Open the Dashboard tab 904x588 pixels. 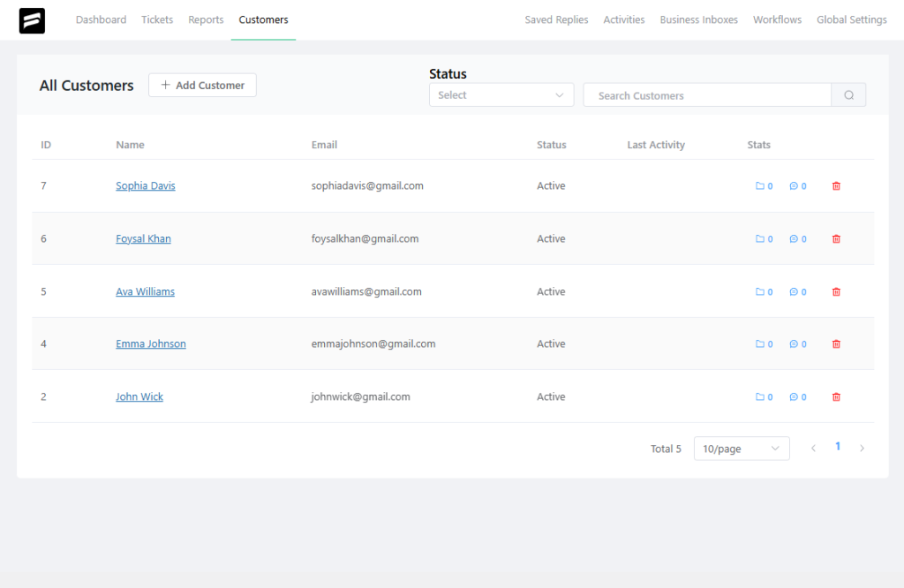coord(101,19)
